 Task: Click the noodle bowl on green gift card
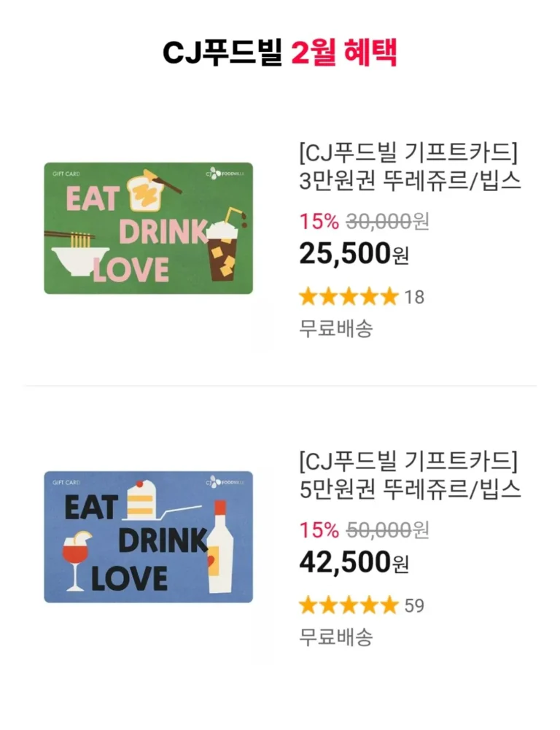coord(79,260)
